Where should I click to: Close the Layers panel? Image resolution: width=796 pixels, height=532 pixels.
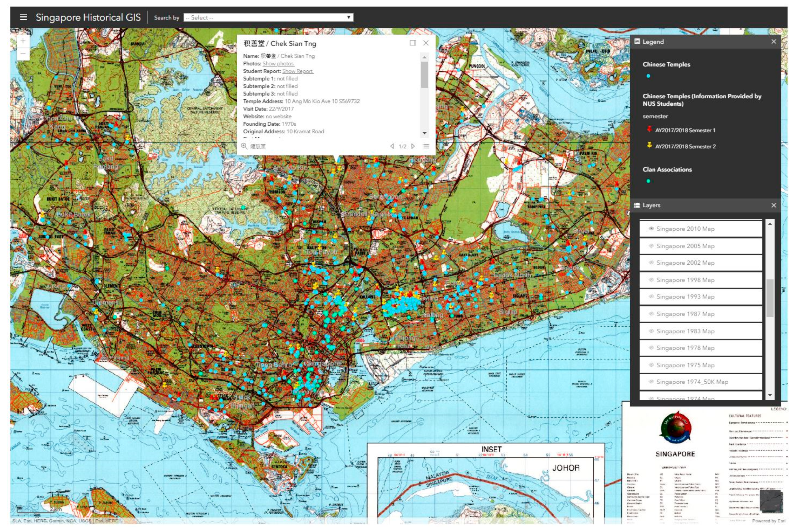774,206
